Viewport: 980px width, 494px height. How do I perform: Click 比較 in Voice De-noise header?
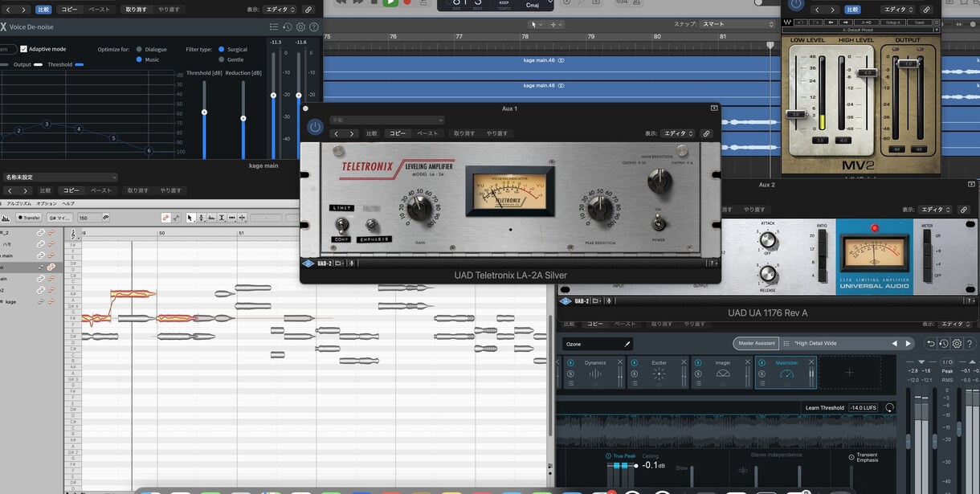click(x=43, y=10)
